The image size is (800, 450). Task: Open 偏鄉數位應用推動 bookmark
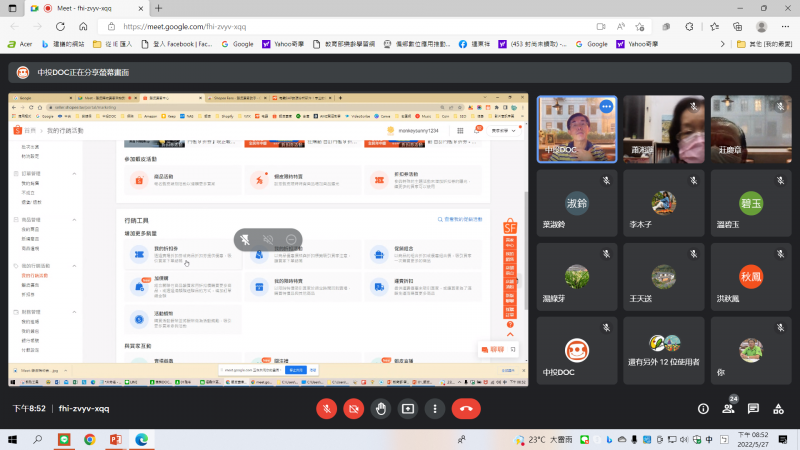417,44
